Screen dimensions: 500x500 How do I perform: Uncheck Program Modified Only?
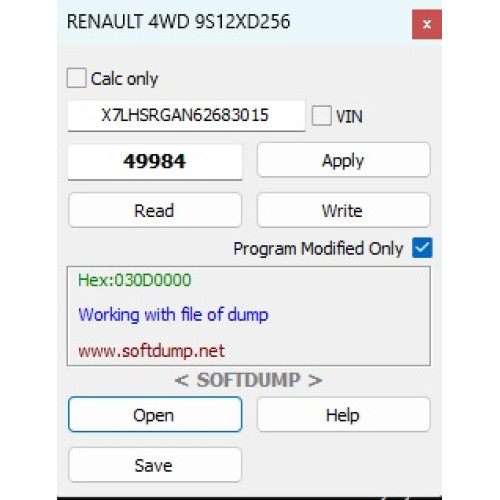[422, 248]
